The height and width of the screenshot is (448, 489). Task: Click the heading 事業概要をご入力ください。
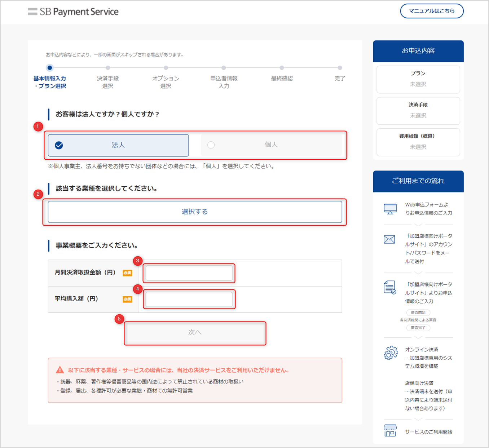(x=97, y=245)
